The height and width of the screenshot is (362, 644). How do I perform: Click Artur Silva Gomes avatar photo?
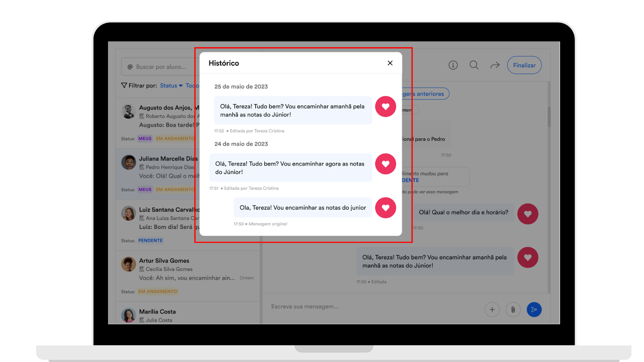[128, 264]
